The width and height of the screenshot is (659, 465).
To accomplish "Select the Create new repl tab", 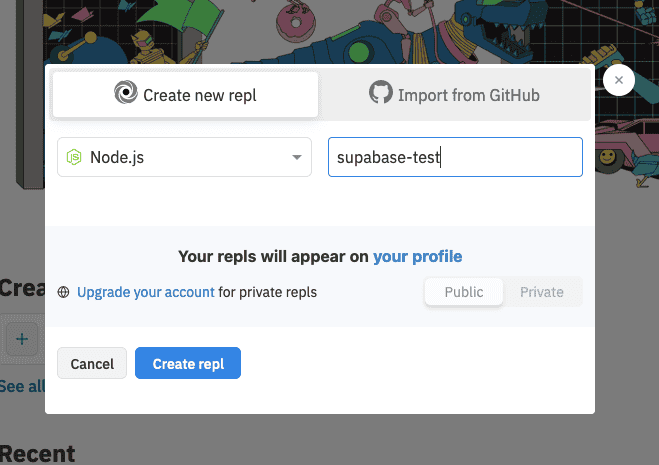I will (186, 95).
